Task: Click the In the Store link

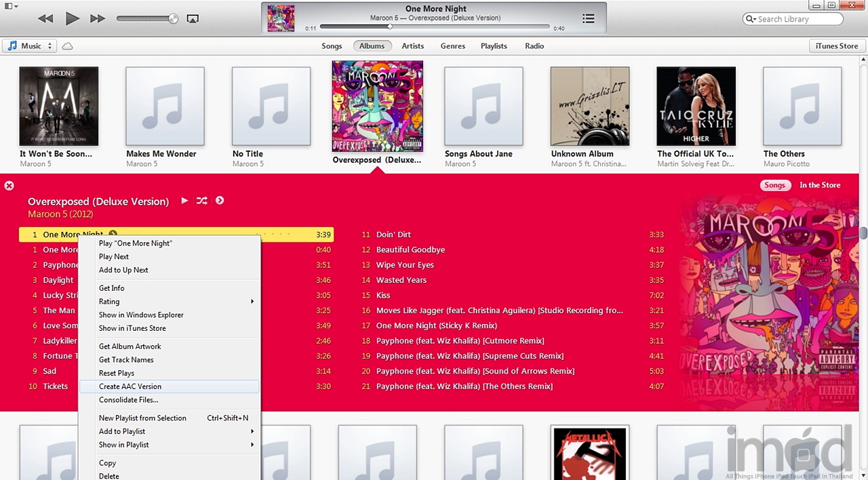Action: click(820, 185)
